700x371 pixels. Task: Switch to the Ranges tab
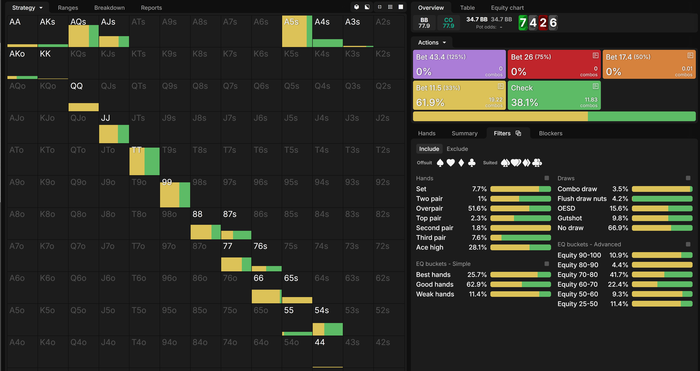tap(68, 8)
